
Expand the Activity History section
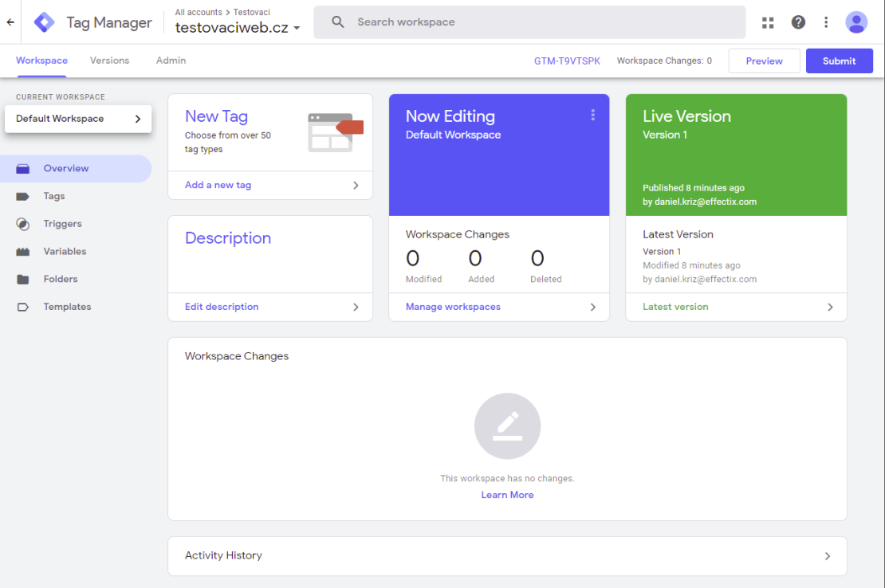pos(507,556)
